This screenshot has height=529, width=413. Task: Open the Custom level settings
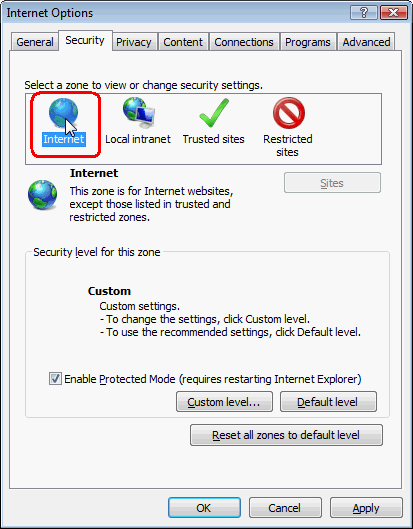[224, 401]
